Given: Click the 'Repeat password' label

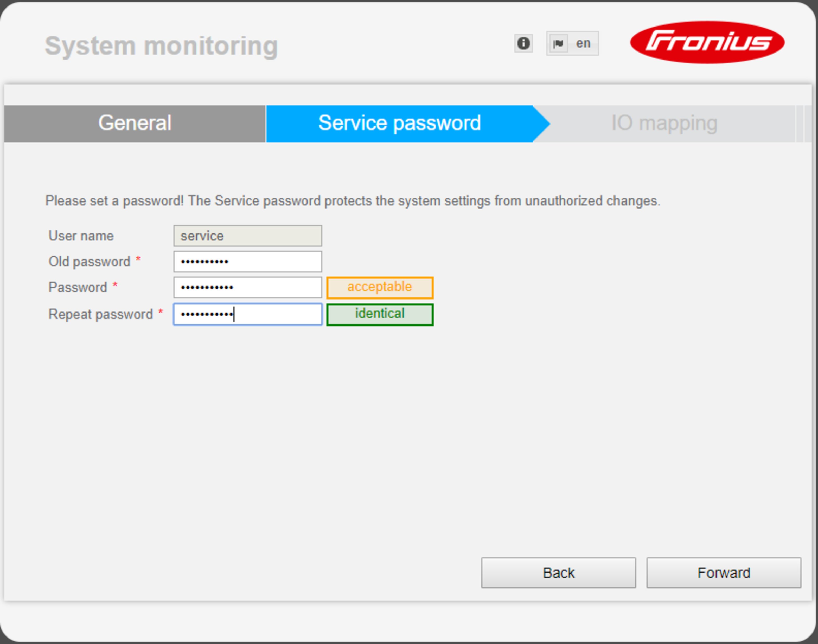Looking at the screenshot, I should 101,314.
